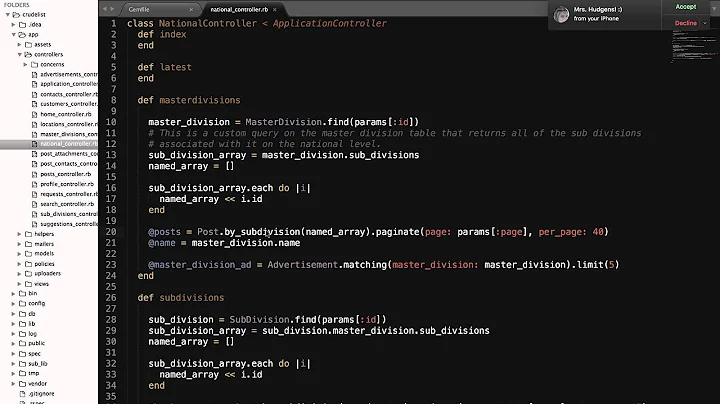
Task: Open suggestions_controller file in sidebar
Action: [68, 224]
